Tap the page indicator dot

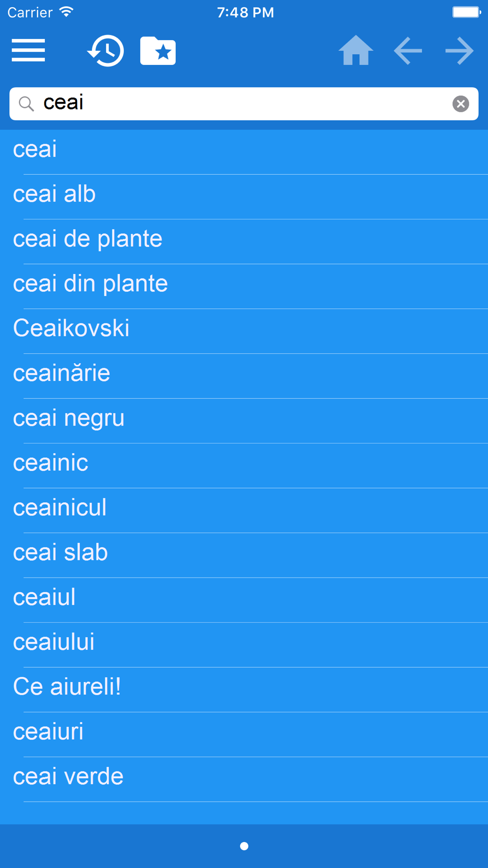point(244,846)
